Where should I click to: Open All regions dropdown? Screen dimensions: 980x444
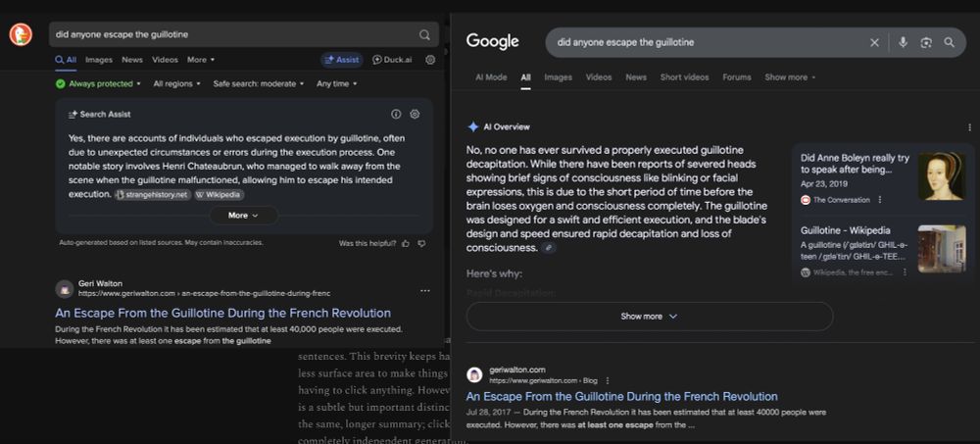[x=176, y=83]
